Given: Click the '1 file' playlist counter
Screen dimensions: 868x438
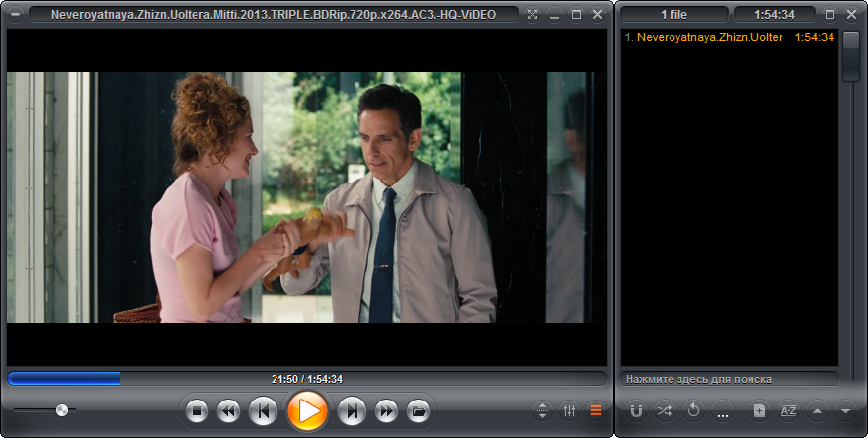Looking at the screenshot, I should [x=673, y=15].
